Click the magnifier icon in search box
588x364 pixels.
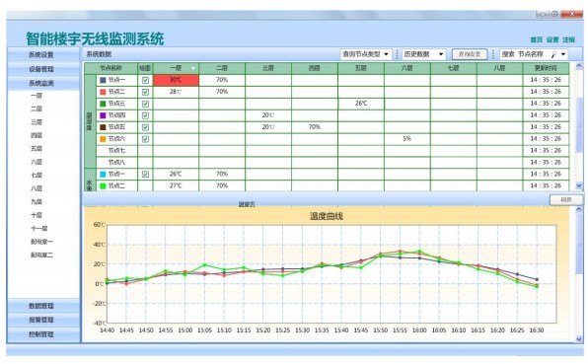pyautogui.click(x=553, y=54)
